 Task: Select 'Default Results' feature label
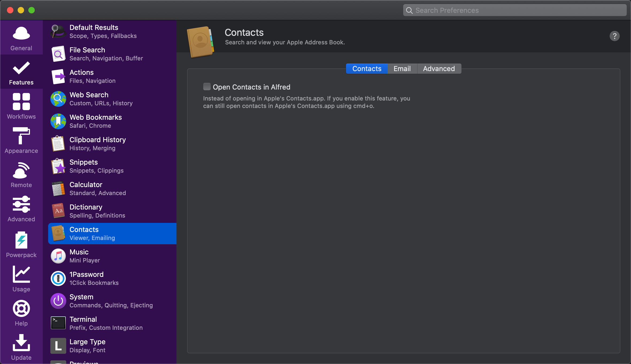(94, 28)
